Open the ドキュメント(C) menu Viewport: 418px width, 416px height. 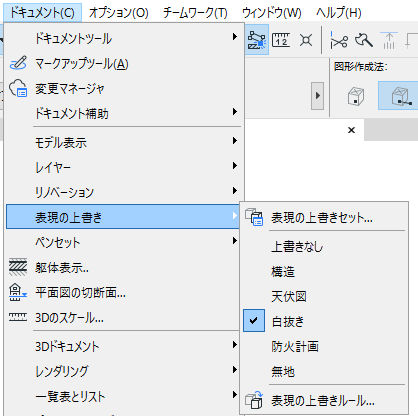(x=42, y=13)
